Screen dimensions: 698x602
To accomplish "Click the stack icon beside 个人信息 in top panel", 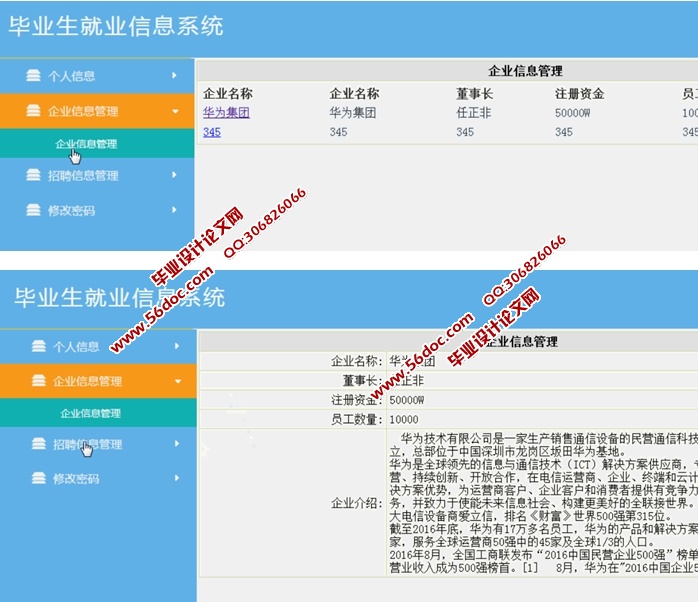I will (33, 75).
